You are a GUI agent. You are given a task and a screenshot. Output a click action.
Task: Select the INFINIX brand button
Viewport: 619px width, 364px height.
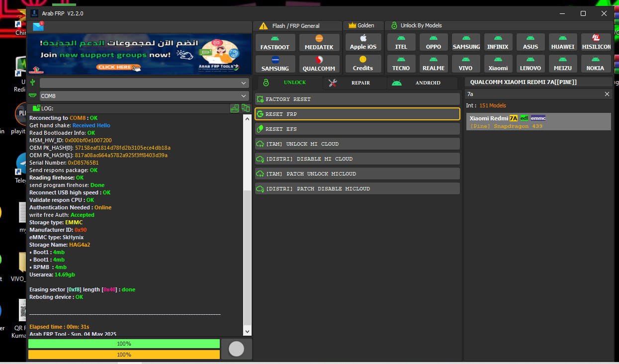[498, 42]
